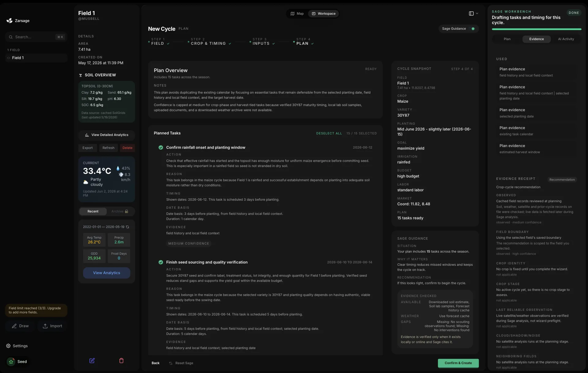The height and width of the screenshot is (373, 588).
Task: Click the bar chart analytics icon
Action: [x=87, y=135]
